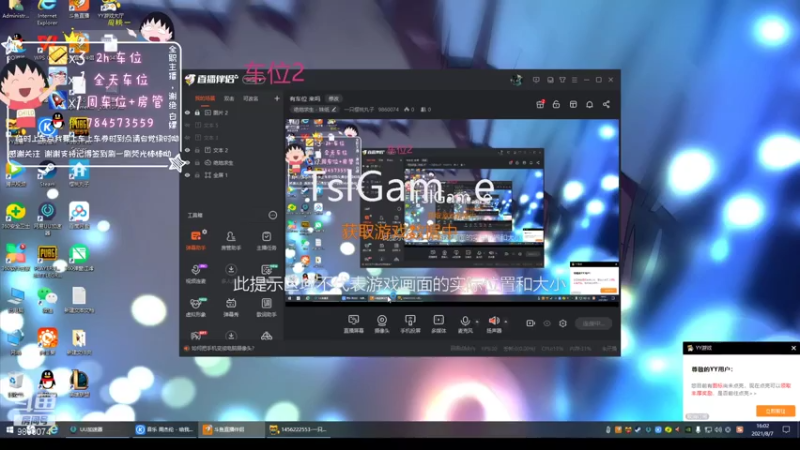Click the 修改 button next to room title
The height and width of the screenshot is (450, 800).
tap(334, 98)
